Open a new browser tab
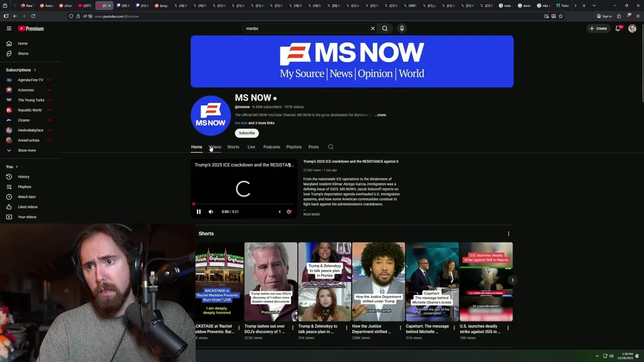 584,6
